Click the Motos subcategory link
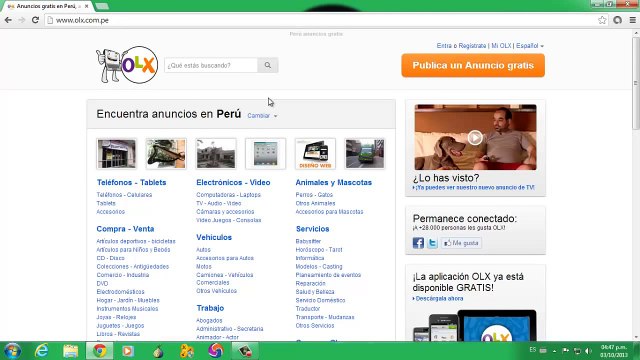The height and width of the screenshot is (360, 640). 204,267
